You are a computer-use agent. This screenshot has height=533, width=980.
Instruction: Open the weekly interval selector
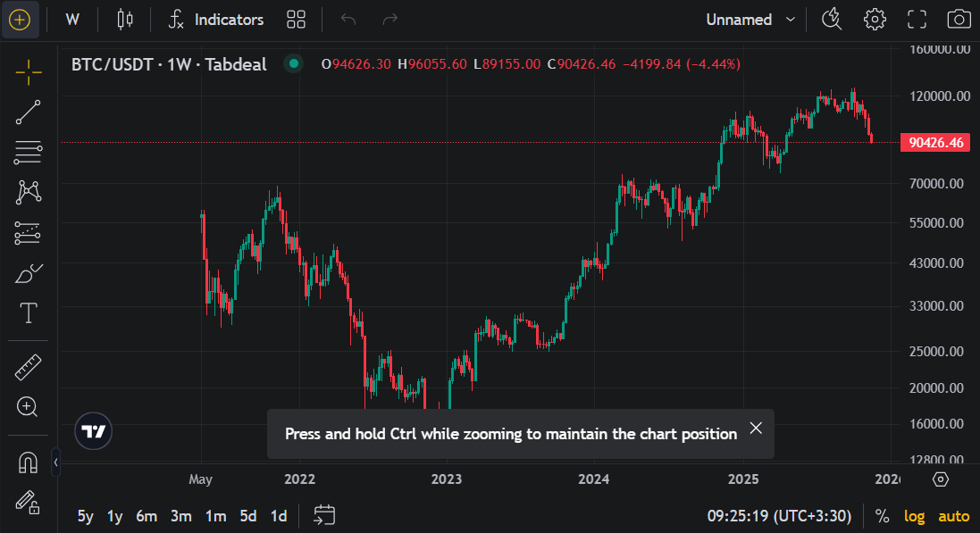72,20
